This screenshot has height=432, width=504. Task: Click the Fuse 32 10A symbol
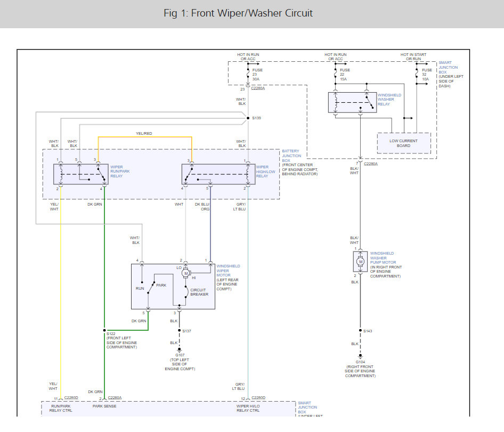[x=417, y=72]
